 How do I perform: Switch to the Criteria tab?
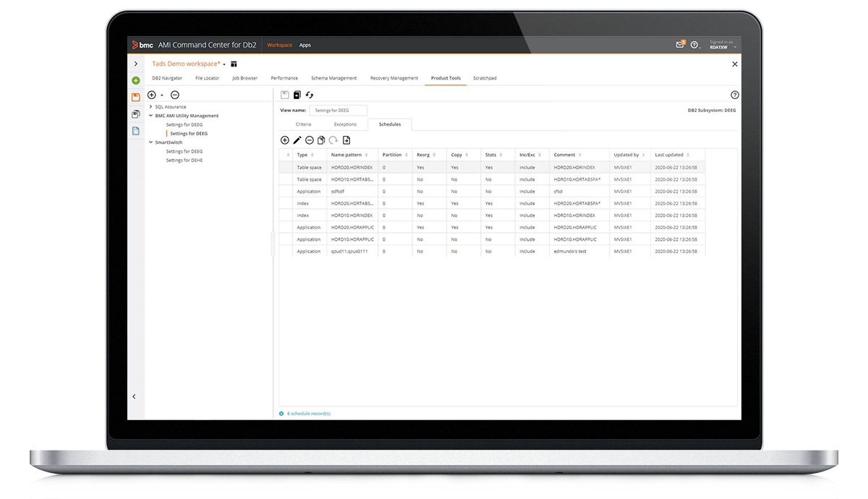pos(303,124)
